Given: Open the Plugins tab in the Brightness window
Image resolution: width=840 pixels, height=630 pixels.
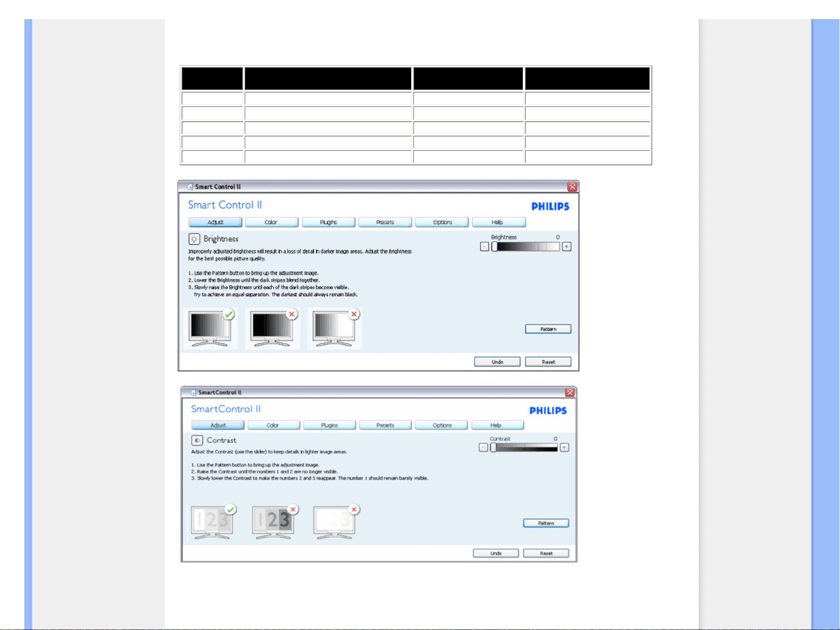Looking at the screenshot, I should coord(329,222).
